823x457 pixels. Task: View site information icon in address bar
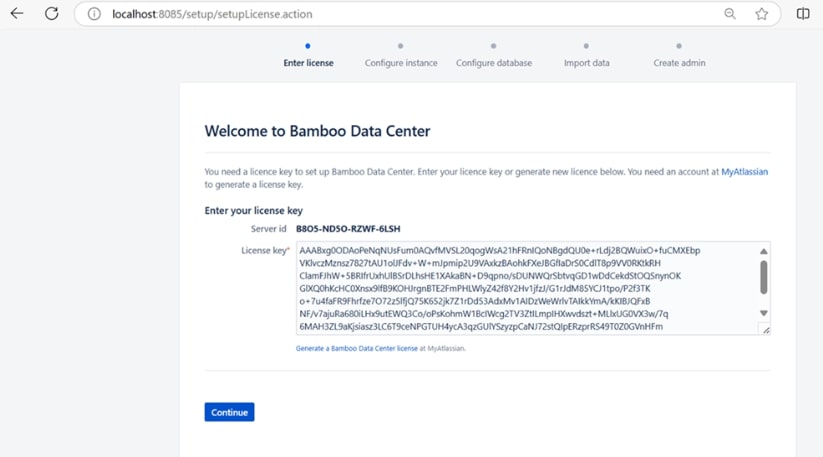point(94,14)
